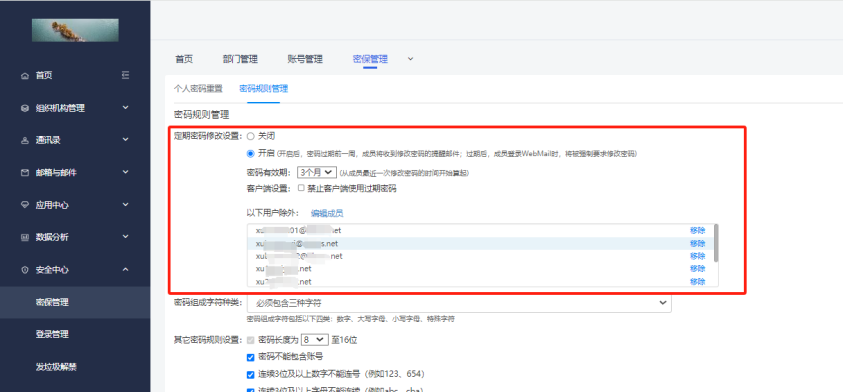Screen dimensions: 843x392
Task: Uncheck 连续3位及以上数字不能连号 checkbox
Action: pyautogui.click(x=250, y=374)
